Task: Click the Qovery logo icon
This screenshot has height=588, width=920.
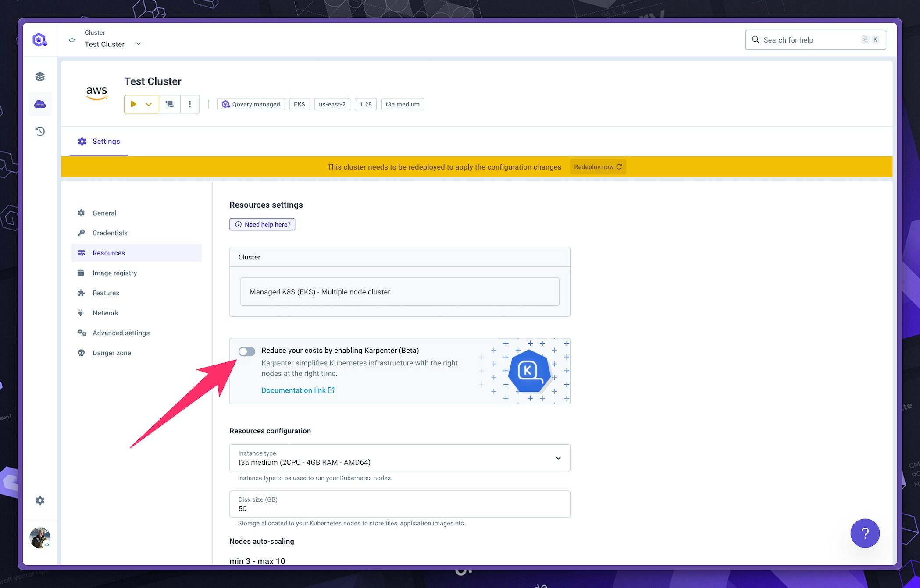Action: [40, 40]
